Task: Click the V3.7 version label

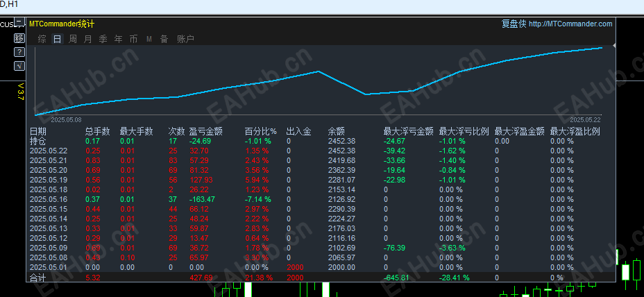Action: (21, 92)
